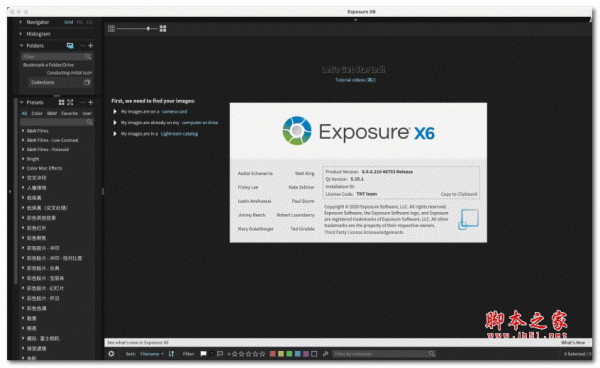Click the thumbnail size slider handle
The width and height of the screenshot is (600, 368).
[x=148, y=28]
